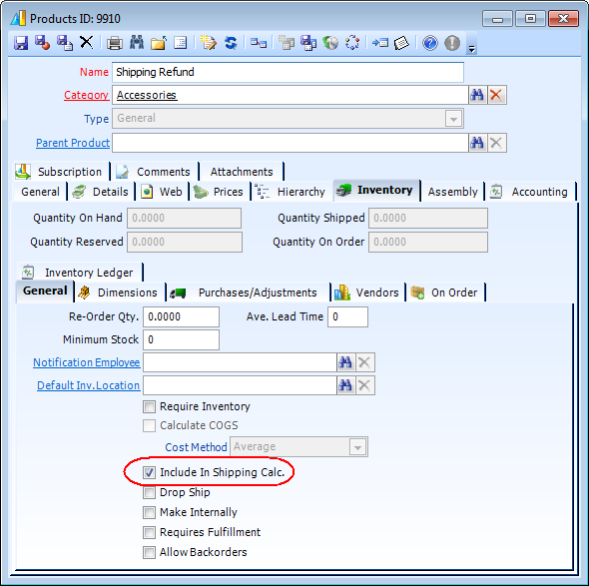Uncheck Include In Shipping Calc. checkbox

[x=149, y=472]
